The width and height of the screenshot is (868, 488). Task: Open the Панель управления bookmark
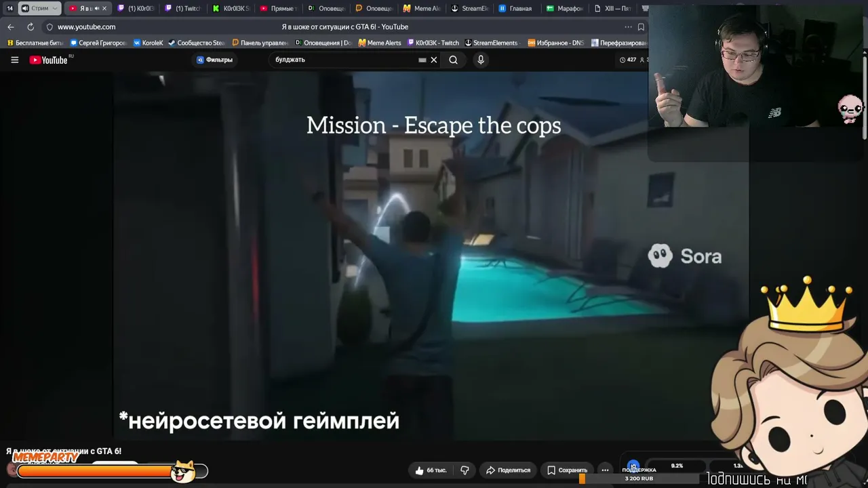click(260, 43)
